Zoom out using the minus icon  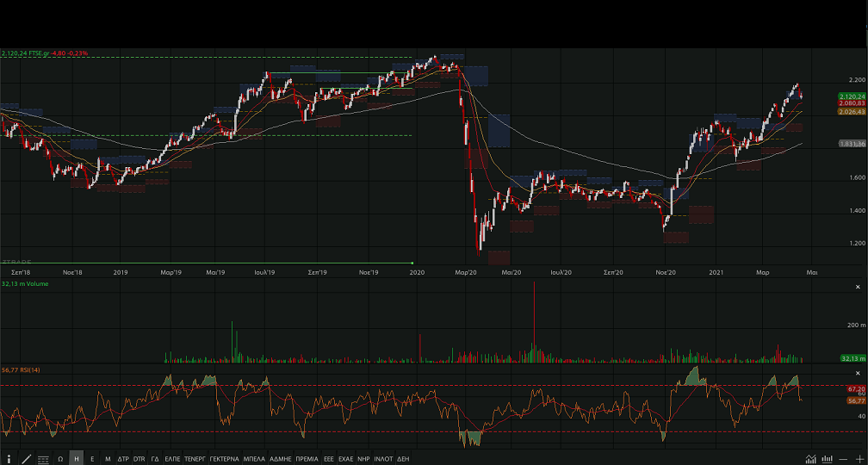(844, 459)
